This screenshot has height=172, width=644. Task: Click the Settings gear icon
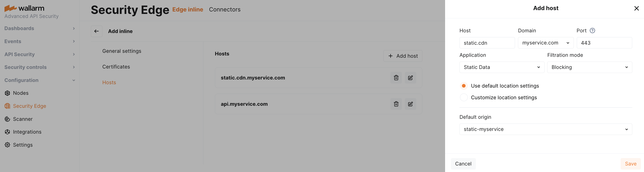[x=7, y=145]
